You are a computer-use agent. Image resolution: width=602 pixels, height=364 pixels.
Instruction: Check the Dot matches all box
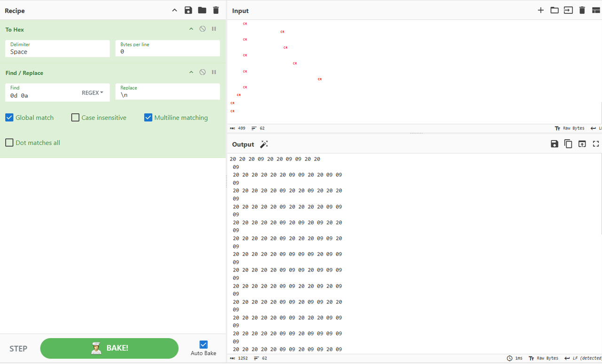coord(9,142)
